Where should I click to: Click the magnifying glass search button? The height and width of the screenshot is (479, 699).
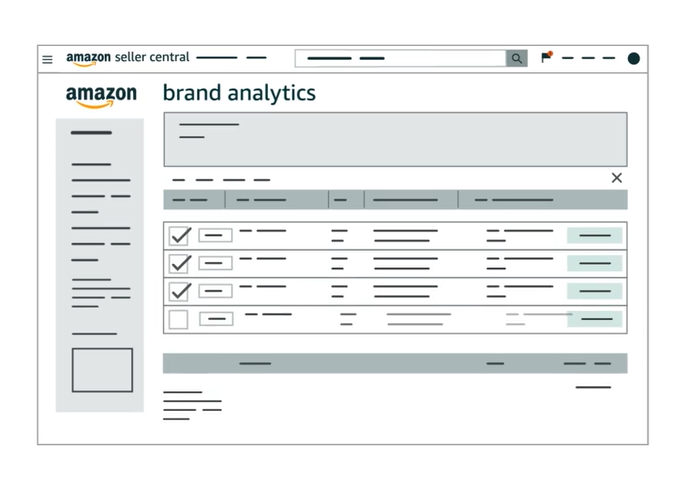coord(516,58)
